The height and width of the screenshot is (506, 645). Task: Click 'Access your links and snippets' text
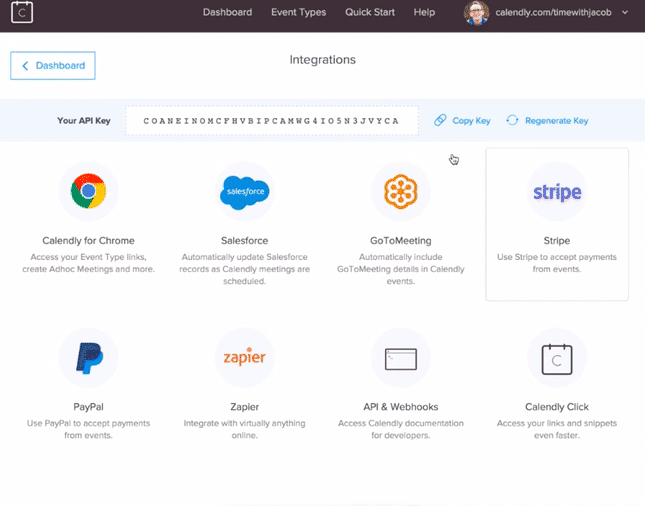point(557,429)
